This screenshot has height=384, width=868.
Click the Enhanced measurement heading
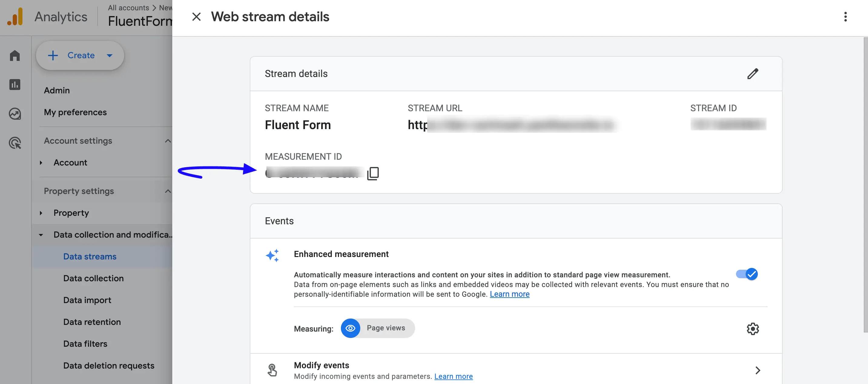pos(341,254)
